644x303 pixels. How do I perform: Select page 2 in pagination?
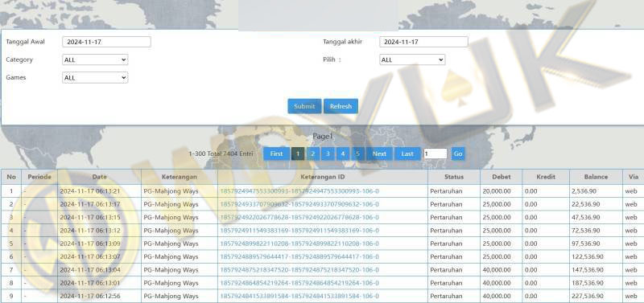point(312,154)
